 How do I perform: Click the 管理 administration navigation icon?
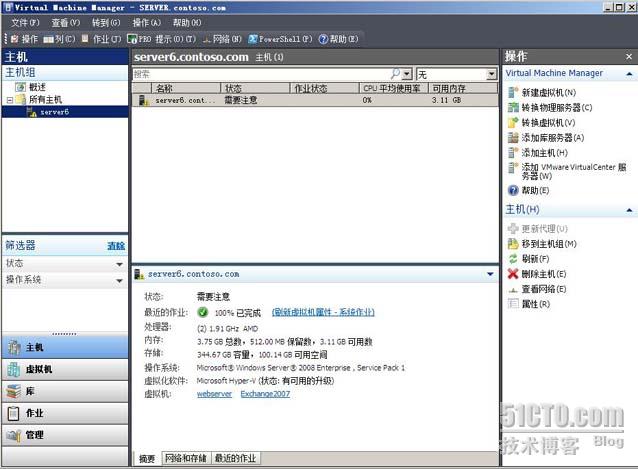tap(14, 435)
